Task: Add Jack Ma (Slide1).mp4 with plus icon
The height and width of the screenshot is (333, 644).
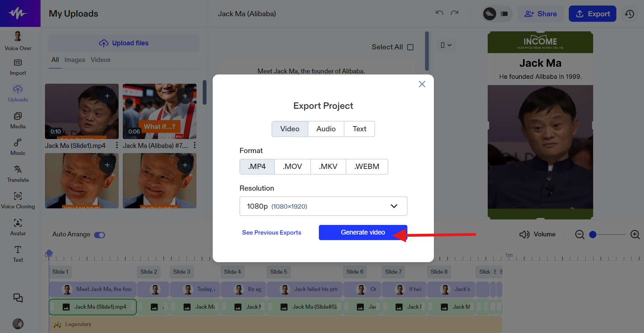Action: tap(107, 96)
